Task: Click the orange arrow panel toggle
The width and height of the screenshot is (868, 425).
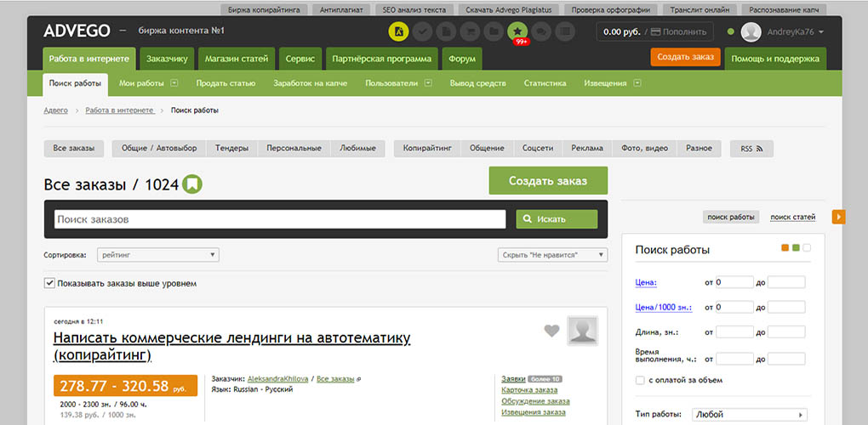Action: pos(839,218)
